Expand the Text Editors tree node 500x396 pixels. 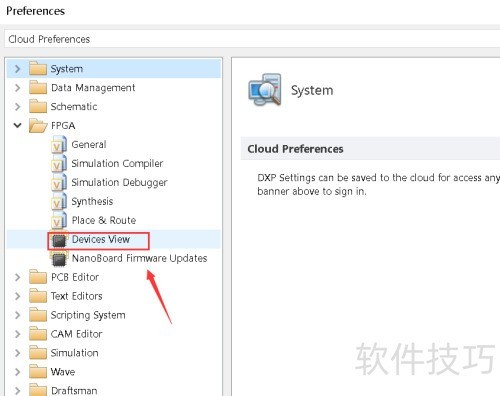click(x=17, y=296)
